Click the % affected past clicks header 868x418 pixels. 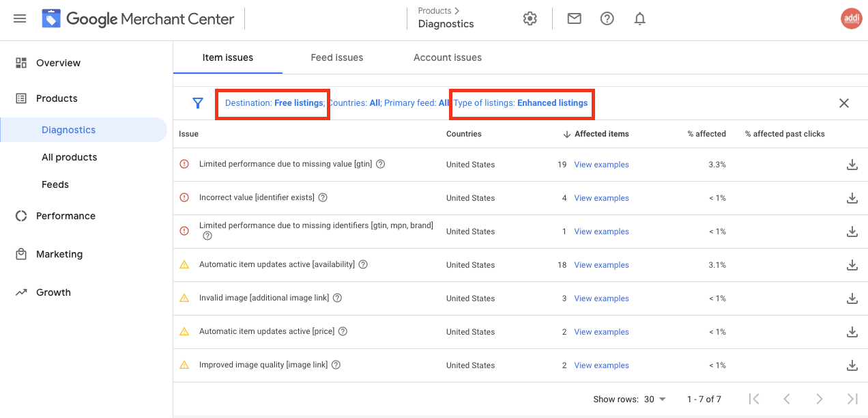coord(785,134)
